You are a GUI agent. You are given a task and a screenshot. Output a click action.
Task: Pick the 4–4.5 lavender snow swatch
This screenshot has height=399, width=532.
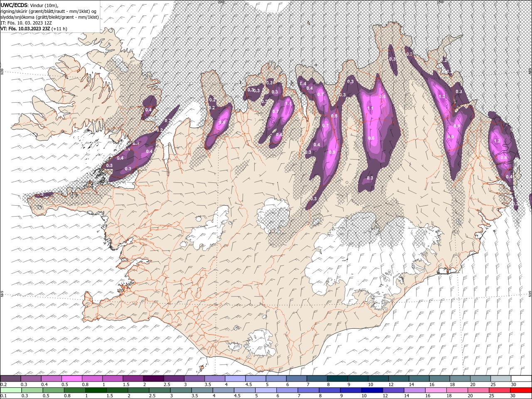[235, 379]
